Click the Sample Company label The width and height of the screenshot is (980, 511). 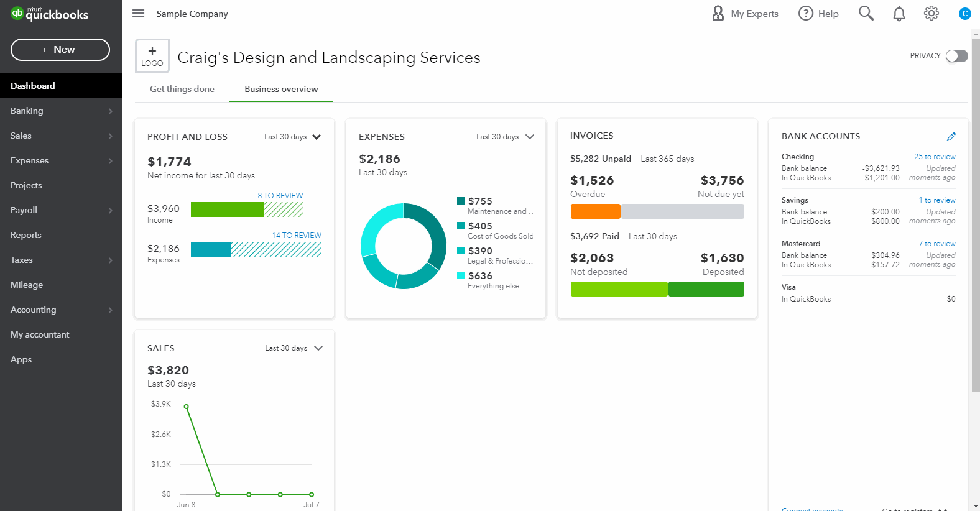coord(192,14)
